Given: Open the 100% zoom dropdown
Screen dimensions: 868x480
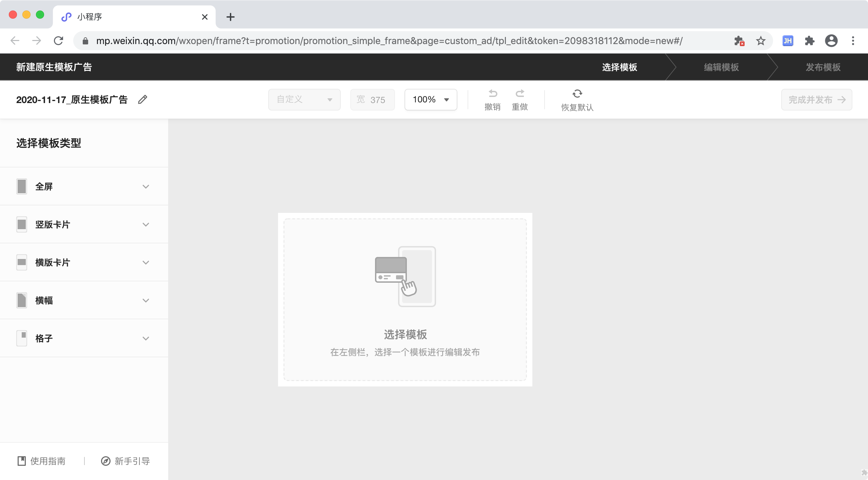Looking at the screenshot, I should point(431,100).
